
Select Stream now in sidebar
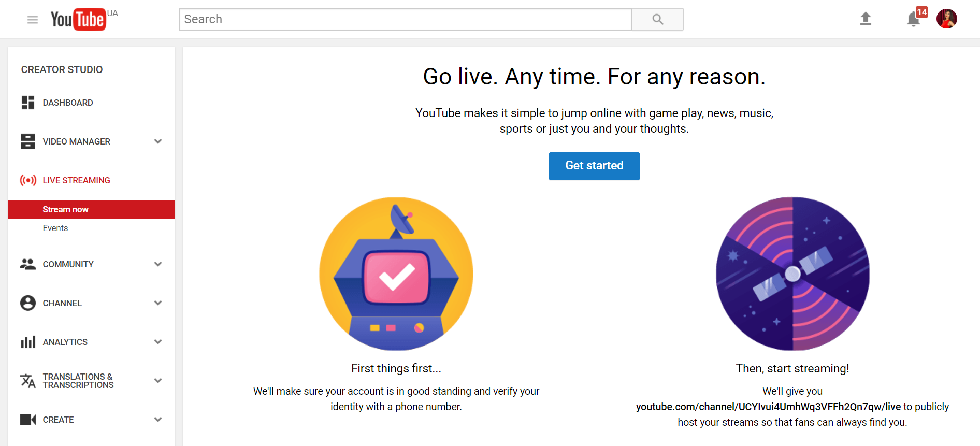pos(66,209)
